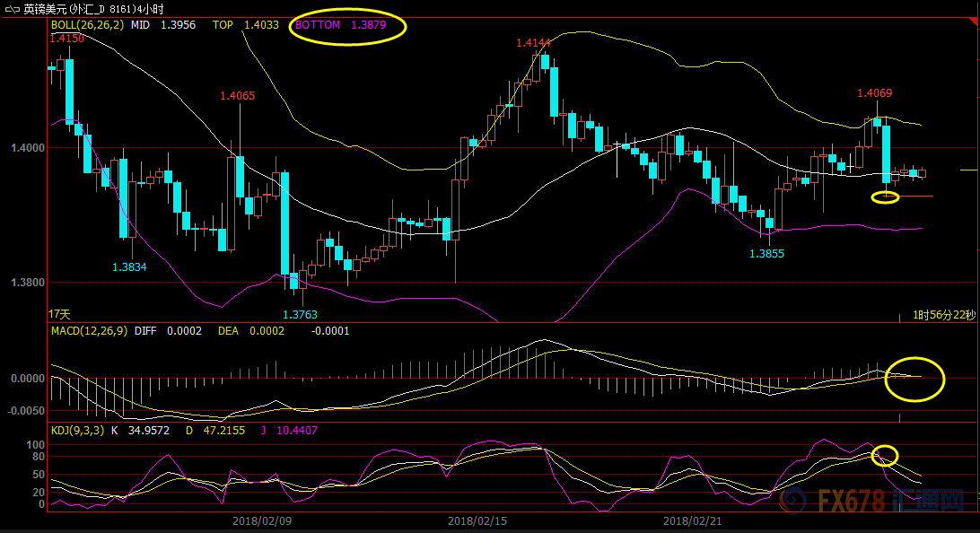
Task: Click the 1.4069 peak price label
Action: pyautogui.click(x=874, y=93)
